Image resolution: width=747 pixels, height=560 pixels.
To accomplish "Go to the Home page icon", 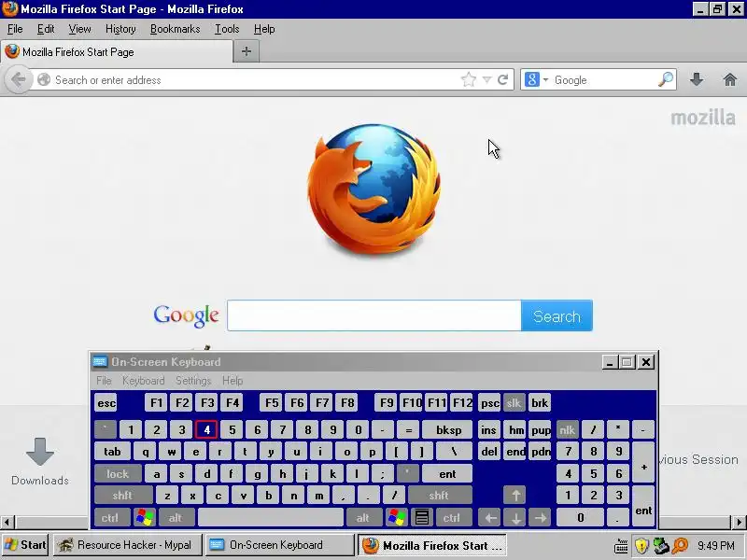I will coord(730,79).
